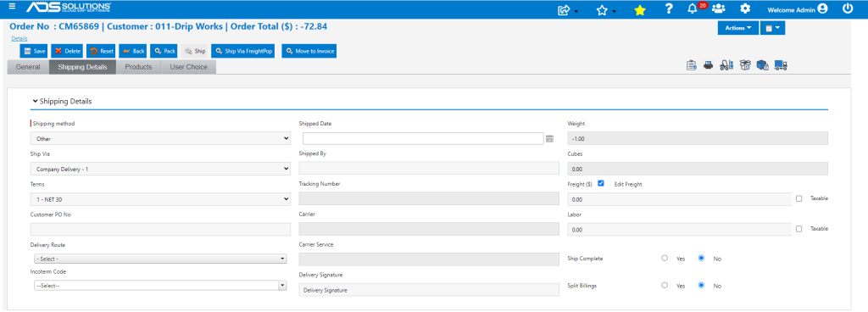
Task: Open help via question mark icon
Action: point(669,8)
